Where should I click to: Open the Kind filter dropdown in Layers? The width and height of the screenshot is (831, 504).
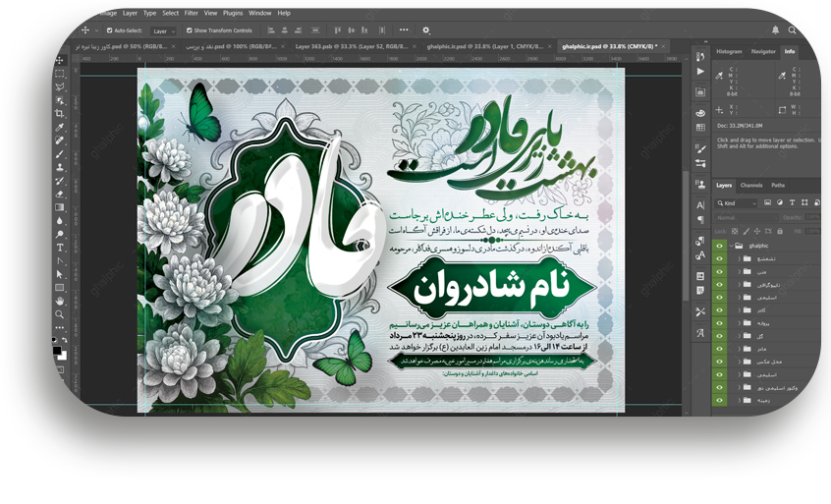click(739, 202)
